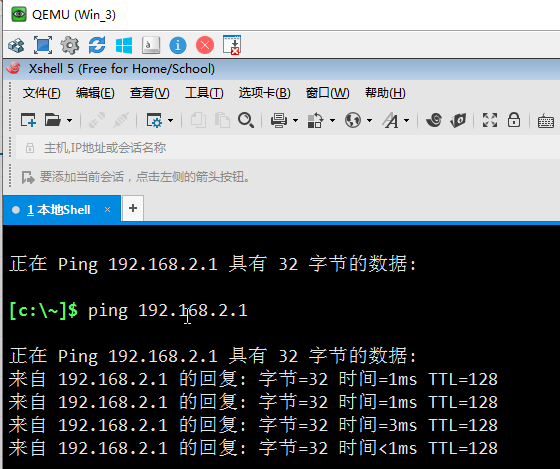This screenshot has height=469, width=560.
Task: Open the QEMU blue info icon
Action: (178, 45)
